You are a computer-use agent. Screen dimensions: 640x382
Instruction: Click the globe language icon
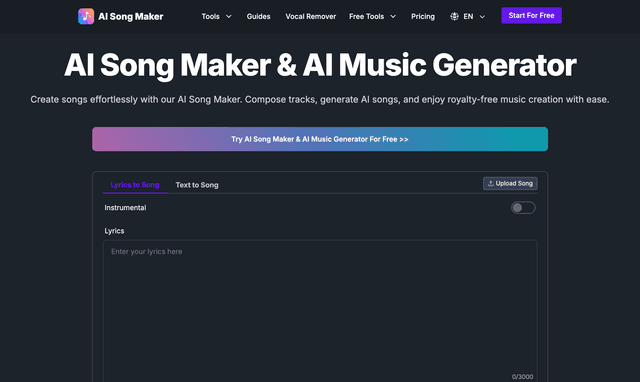(454, 17)
